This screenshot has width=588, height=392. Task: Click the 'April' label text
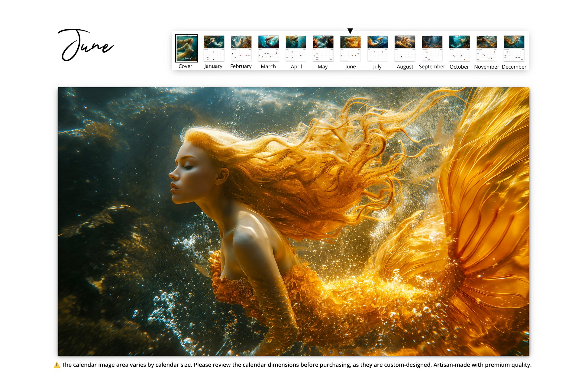click(x=296, y=66)
